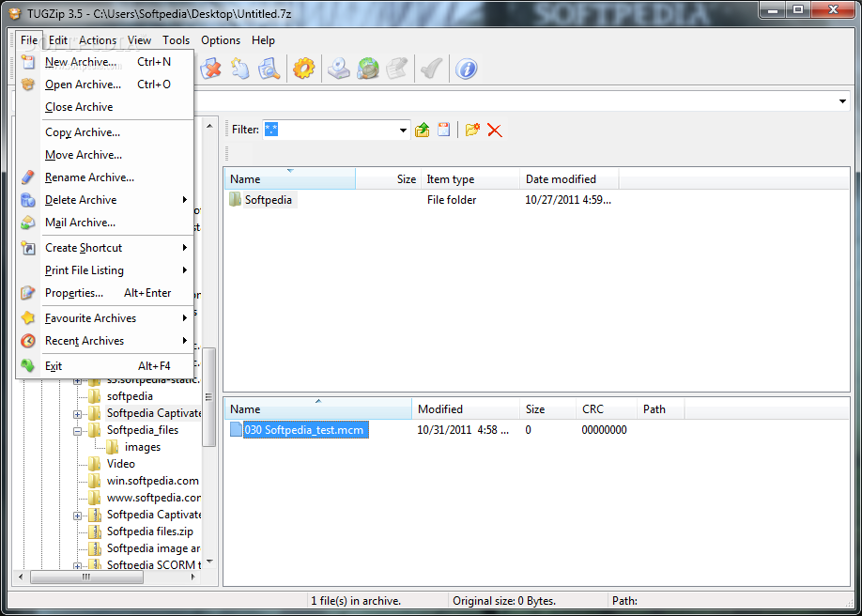Choose Open Archive... menu entry
Viewport: 862px width, 616px height.
[x=104, y=85]
